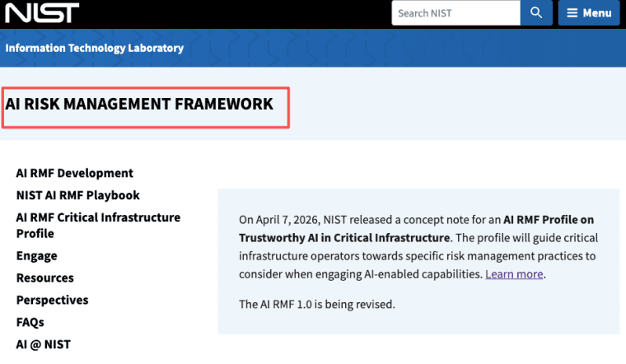This screenshot has height=364, width=626.
Task: Click text 'The AI RMF 1.0 is being revised.'
Action: point(317,305)
